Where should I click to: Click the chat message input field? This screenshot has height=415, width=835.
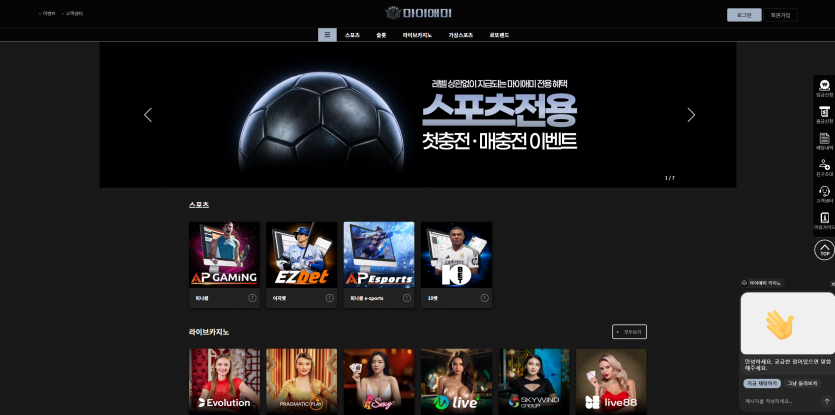click(780, 401)
